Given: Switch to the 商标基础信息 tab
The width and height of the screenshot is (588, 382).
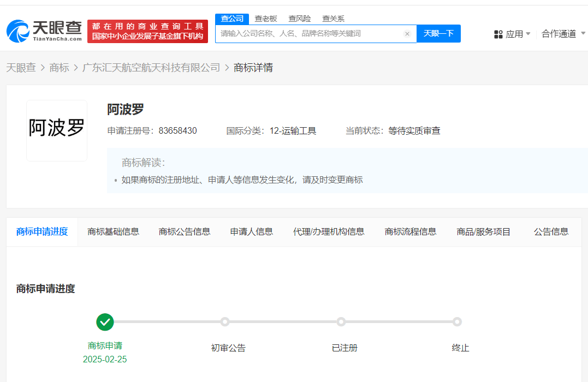Looking at the screenshot, I should [x=113, y=232].
